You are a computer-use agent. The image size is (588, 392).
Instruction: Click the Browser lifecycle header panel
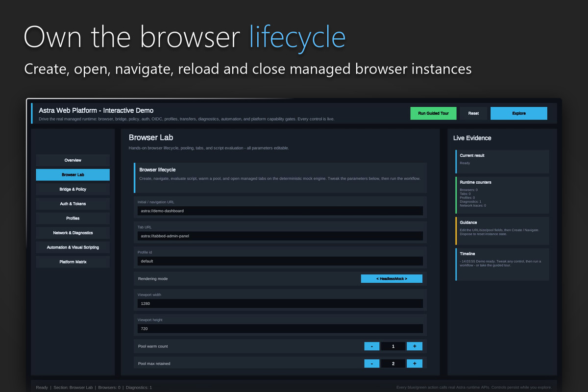tap(280, 178)
